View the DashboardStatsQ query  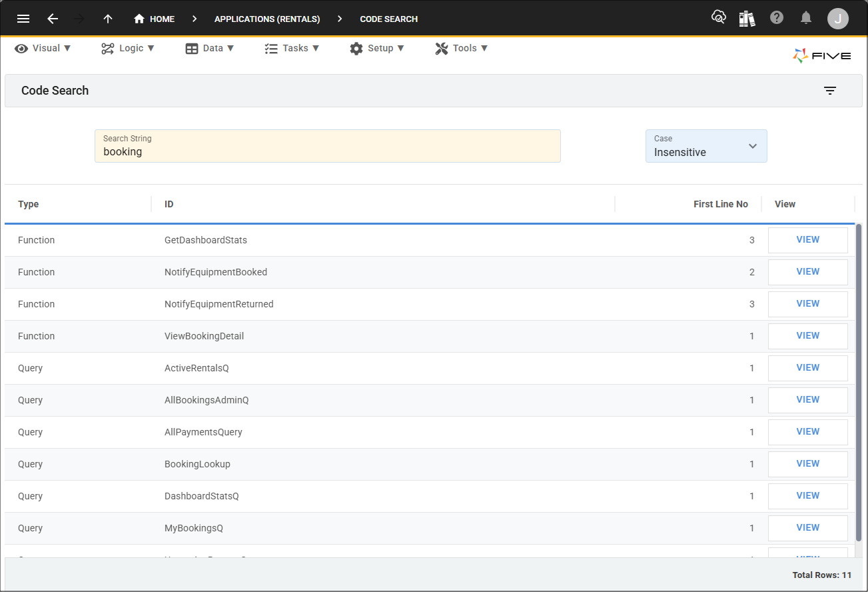click(x=808, y=496)
